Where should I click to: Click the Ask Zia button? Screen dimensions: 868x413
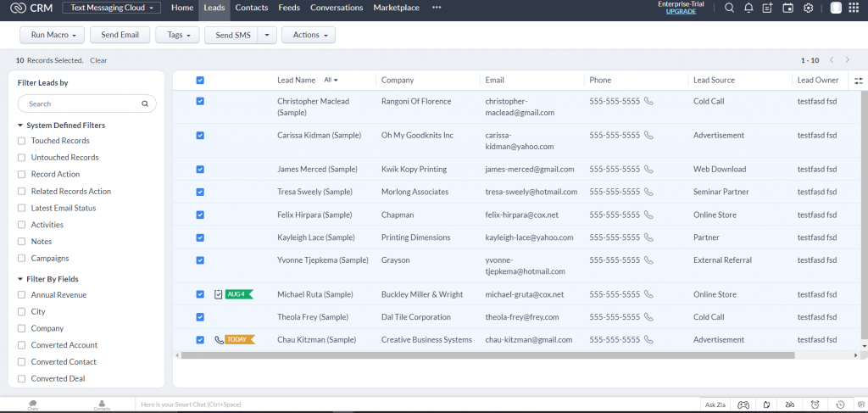point(715,405)
